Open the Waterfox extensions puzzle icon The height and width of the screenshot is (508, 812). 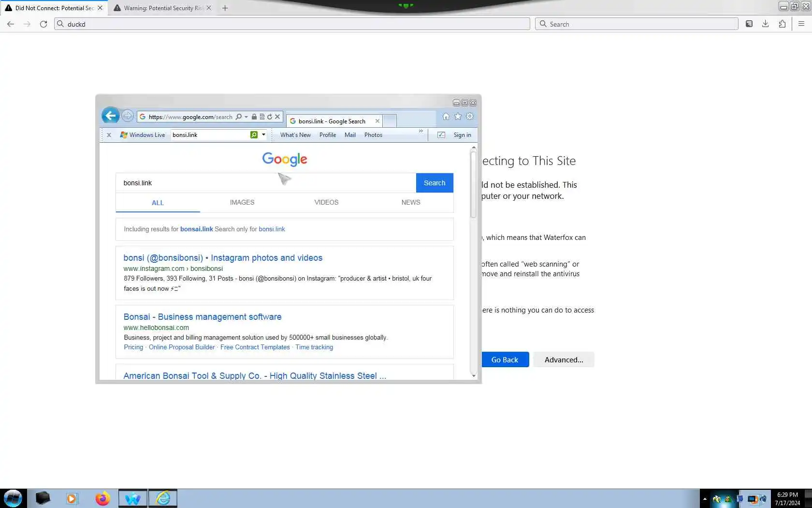[x=782, y=24]
